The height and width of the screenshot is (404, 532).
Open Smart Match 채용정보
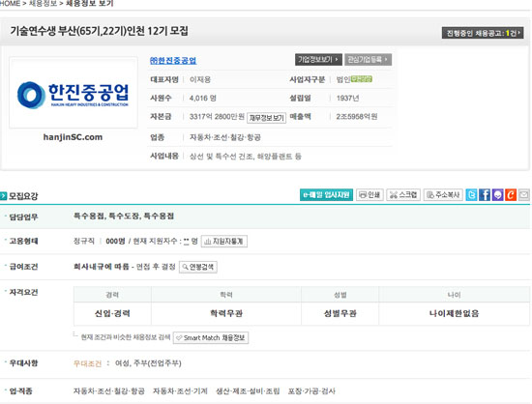pos(211,338)
